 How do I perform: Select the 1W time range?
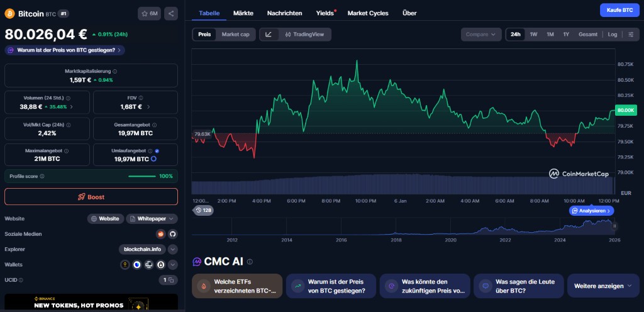tap(533, 35)
